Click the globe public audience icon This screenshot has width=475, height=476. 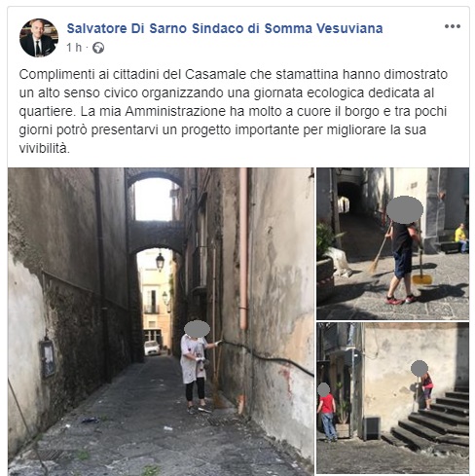pyautogui.click(x=98, y=48)
